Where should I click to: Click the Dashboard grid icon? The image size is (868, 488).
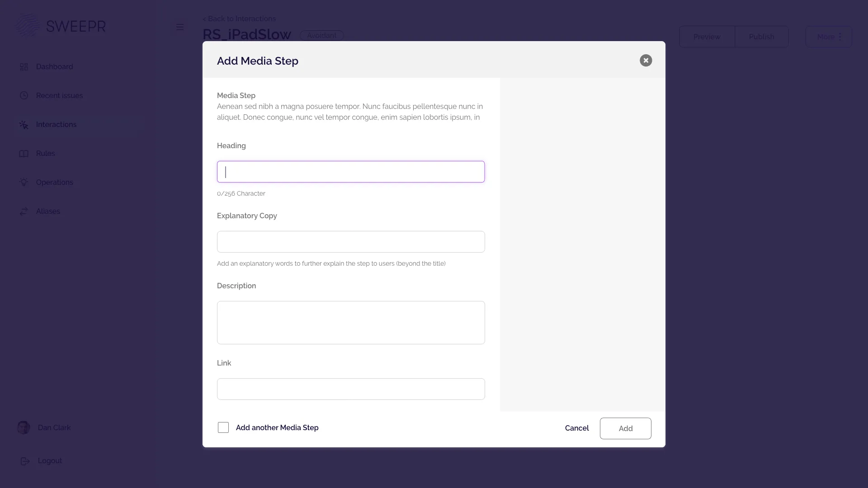coord(24,67)
